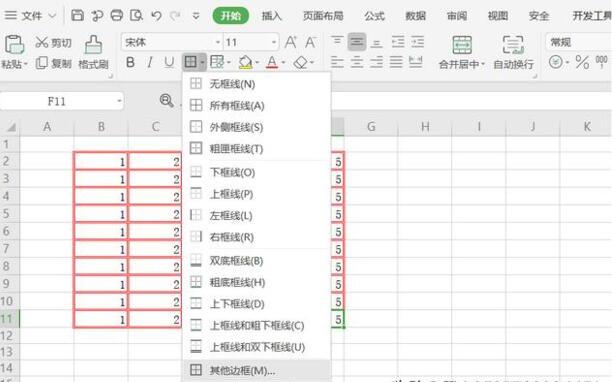Click the Save icon in quick toolbar
Screen dimensions: 612x382
[x=77, y=16]
